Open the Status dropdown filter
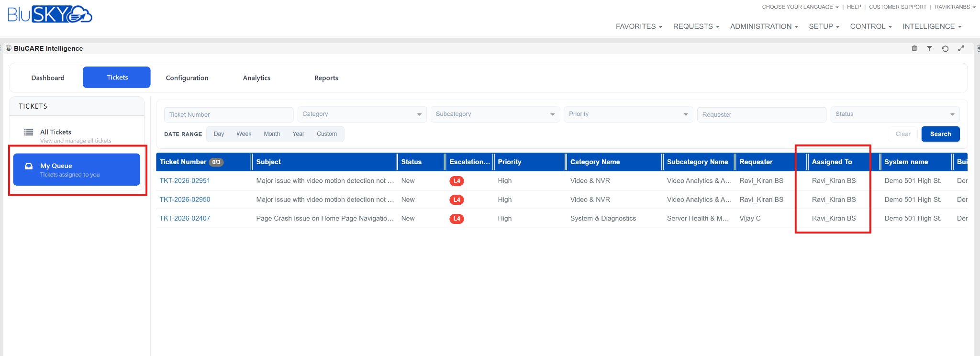Viewport: 980px width, 356px height. (895, 114)
